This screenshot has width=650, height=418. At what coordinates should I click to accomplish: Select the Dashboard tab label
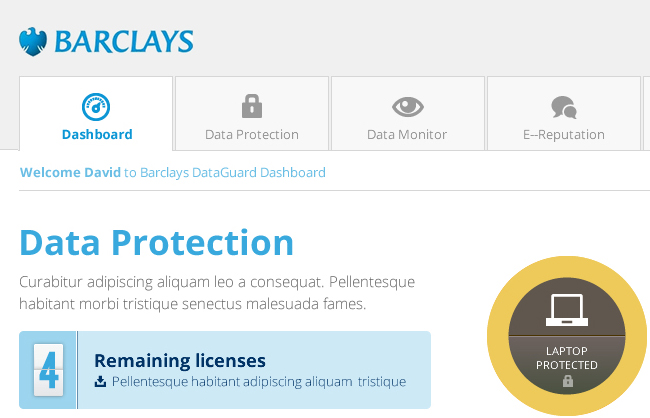[x=97, y=134]
